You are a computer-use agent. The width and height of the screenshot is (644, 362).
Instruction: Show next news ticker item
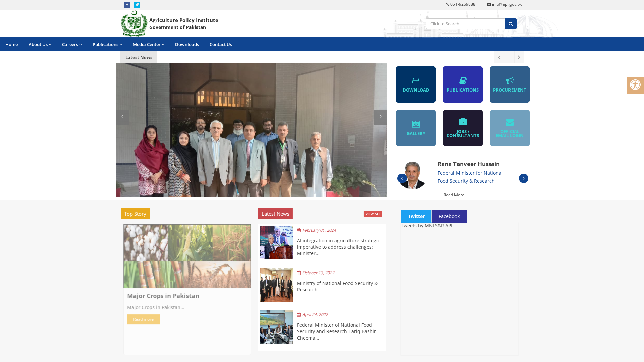pyautogui.click(x=519, y=57)
